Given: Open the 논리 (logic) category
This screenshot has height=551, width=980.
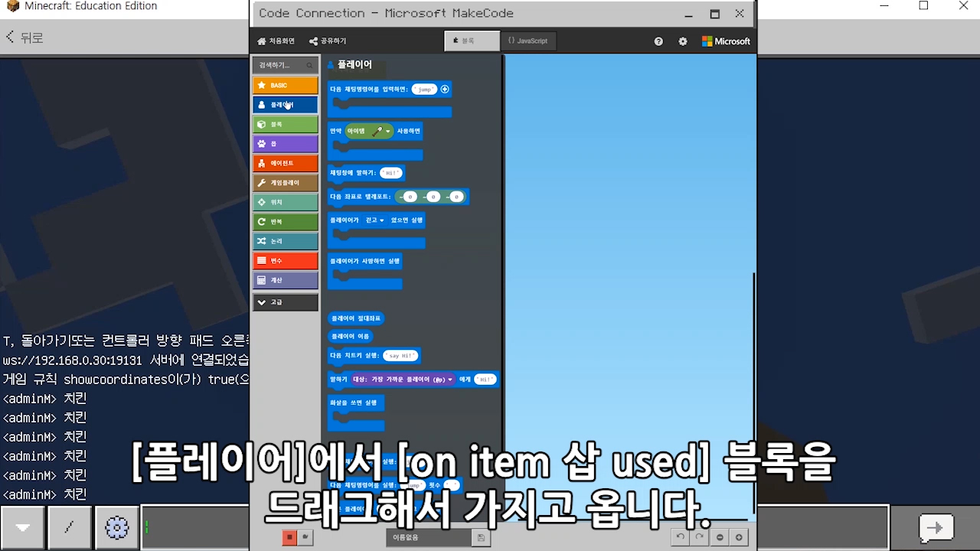Looking at the screenshot, I should [285, 241].
